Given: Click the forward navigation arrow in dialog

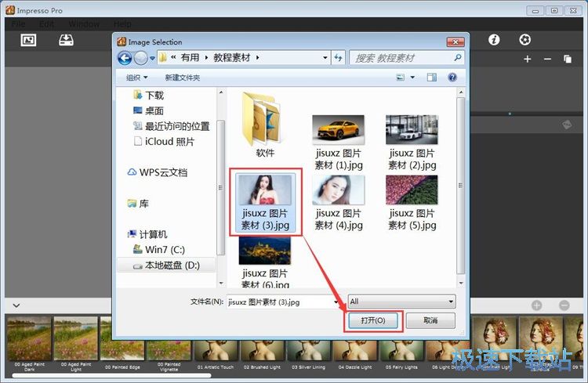Looking at the screenshot, I should [141, 58].
